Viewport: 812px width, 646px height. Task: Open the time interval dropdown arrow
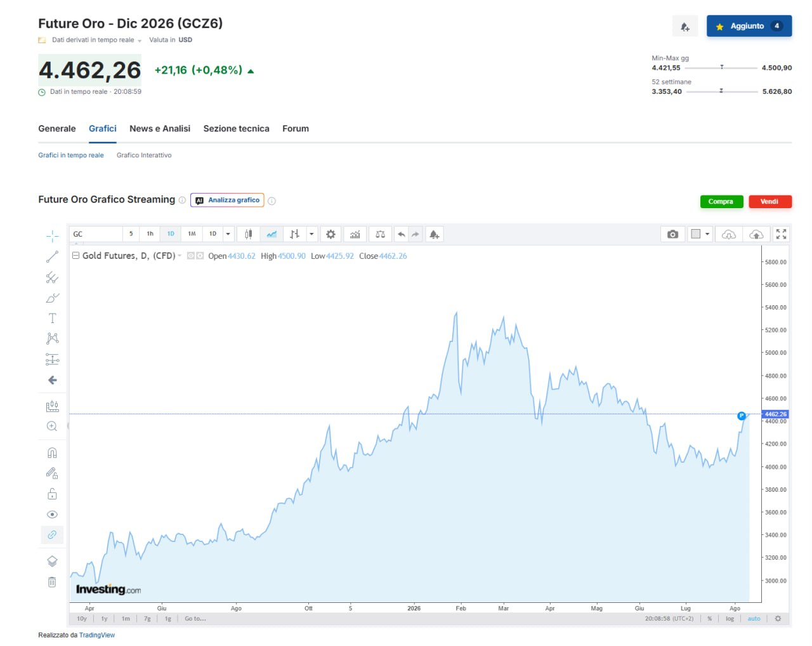point(228,234)
